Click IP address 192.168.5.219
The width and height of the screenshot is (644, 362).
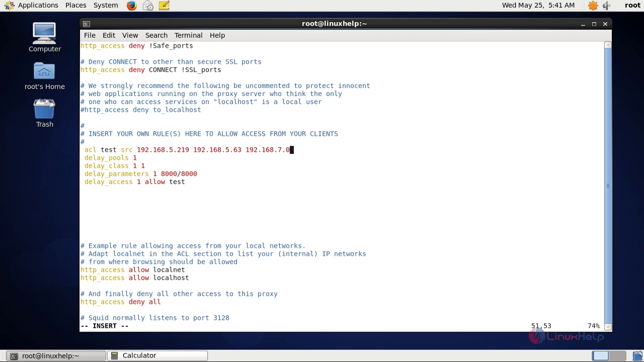pos(163,150)
